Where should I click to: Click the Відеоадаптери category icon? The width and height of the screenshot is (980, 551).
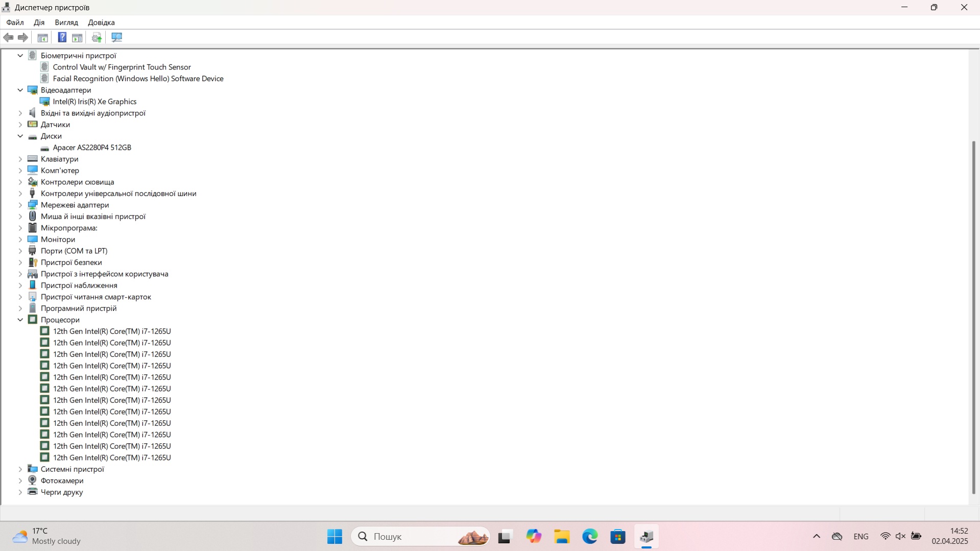(x=33, y=90)
